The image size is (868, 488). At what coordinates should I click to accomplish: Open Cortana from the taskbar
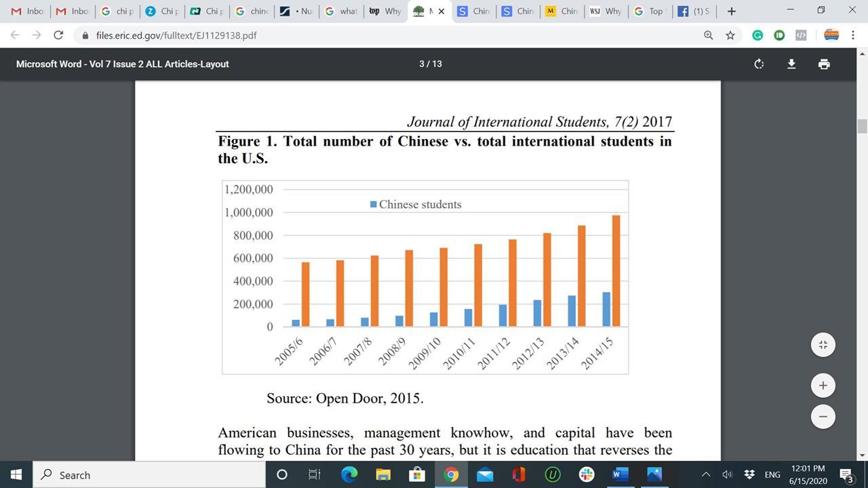click(x=282, y=474)
